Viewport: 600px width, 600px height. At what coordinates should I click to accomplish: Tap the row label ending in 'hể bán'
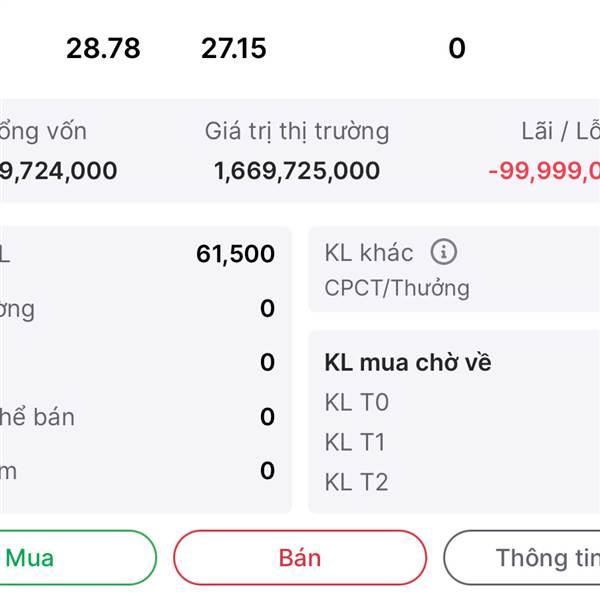click(x=38, y=416)
